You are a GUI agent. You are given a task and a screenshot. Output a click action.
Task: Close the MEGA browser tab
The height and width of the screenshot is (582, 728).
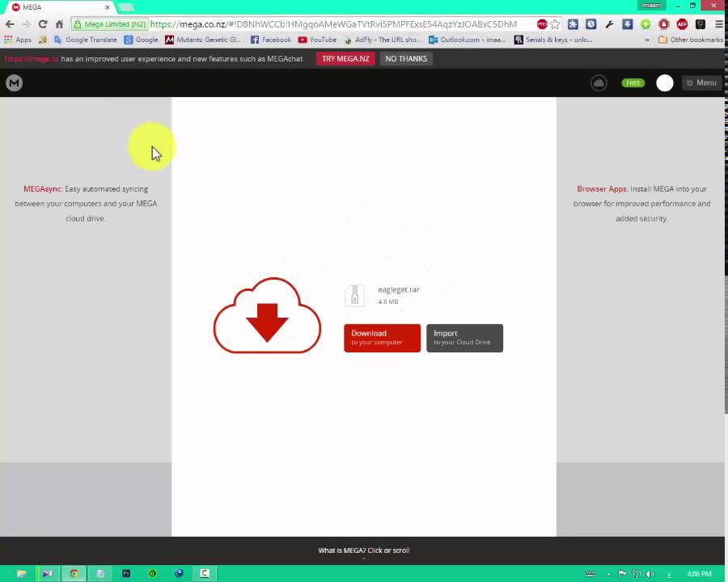click(108, 7)
